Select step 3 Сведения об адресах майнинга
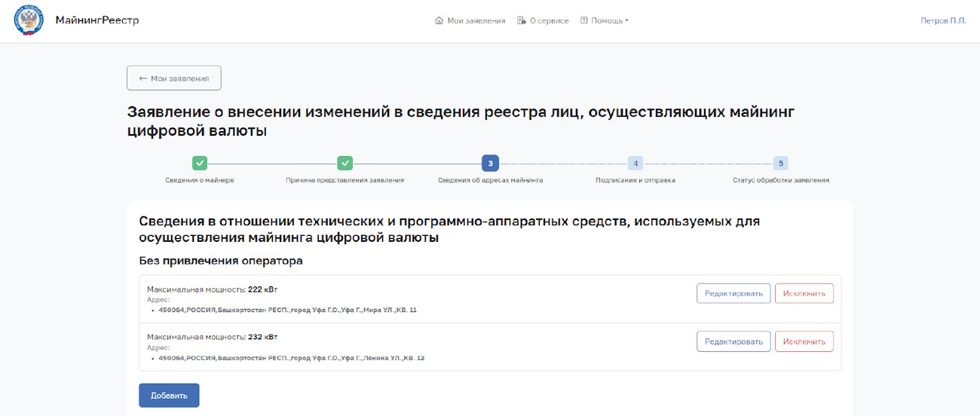Screen dimensions: 980x416 coord(490,163)
